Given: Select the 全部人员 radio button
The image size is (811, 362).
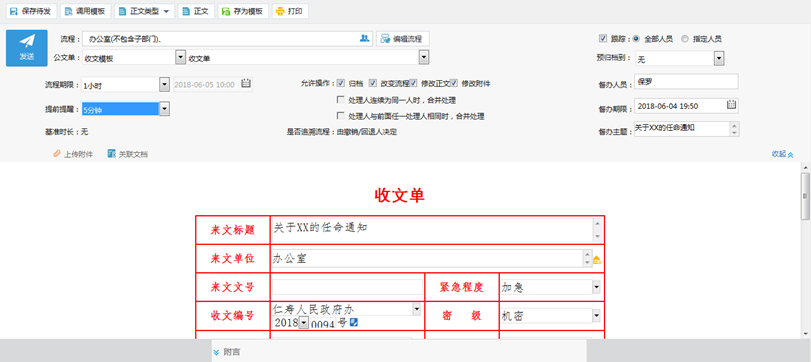Looking at the screenshot, I should coord(636,38).
